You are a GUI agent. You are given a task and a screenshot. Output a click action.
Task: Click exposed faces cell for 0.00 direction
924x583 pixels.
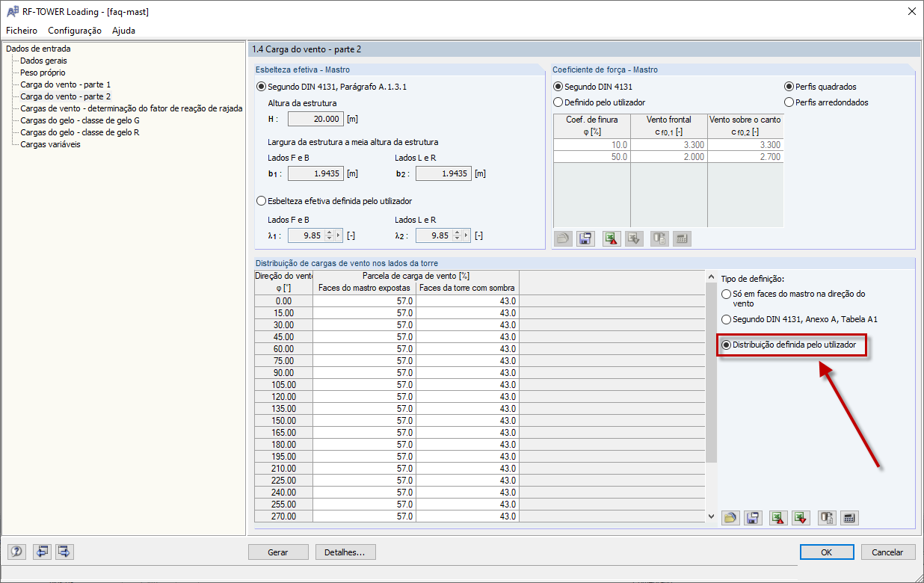pos(364,300)
